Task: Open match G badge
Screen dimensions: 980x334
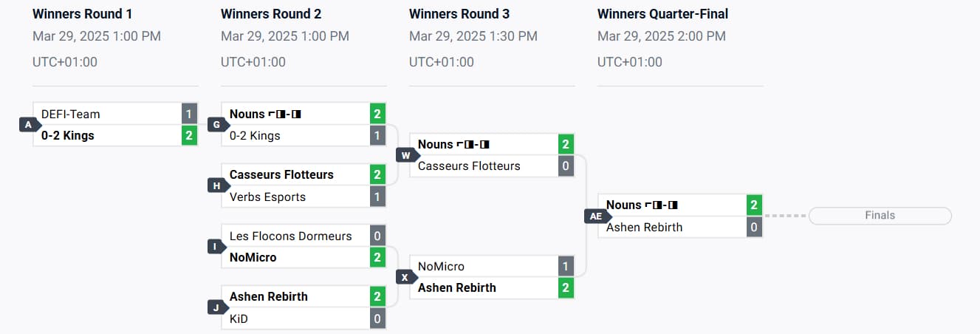Action: [x=218, y=125]
